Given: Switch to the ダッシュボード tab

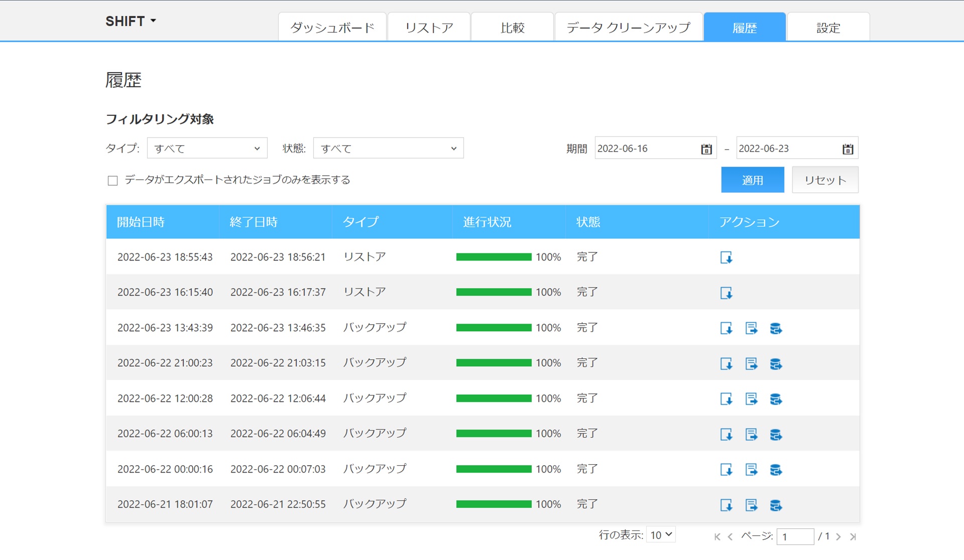Looking at the screenshot, I should [332, 27].
